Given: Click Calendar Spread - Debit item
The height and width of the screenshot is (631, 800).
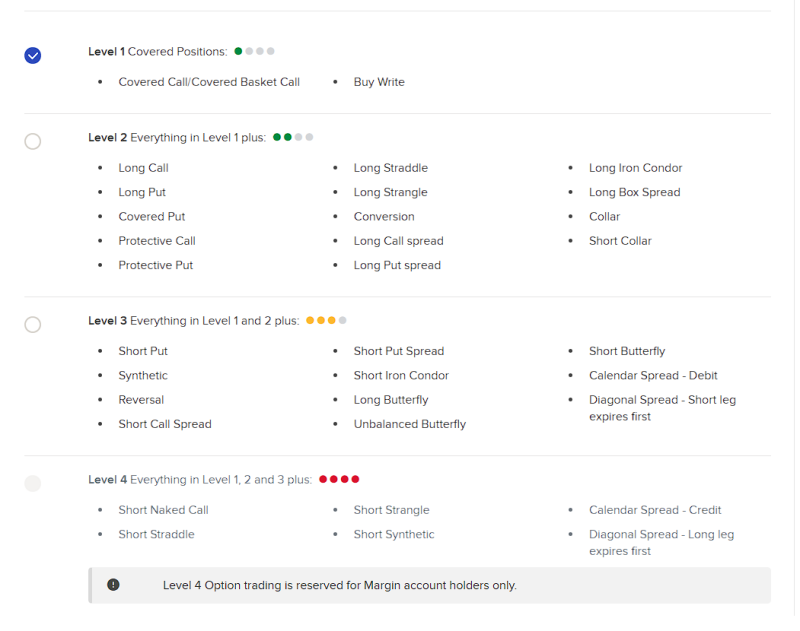Looking at the screenshot, I should [x=653, y=375].
